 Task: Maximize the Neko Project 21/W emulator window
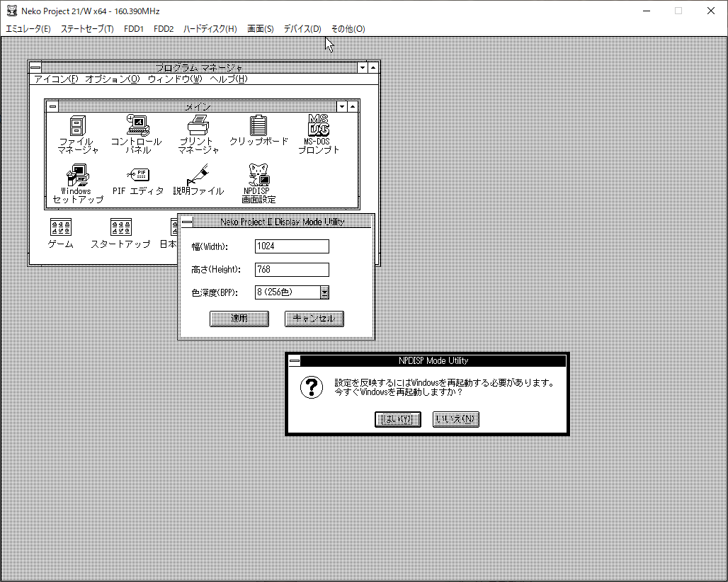point(678,11)
